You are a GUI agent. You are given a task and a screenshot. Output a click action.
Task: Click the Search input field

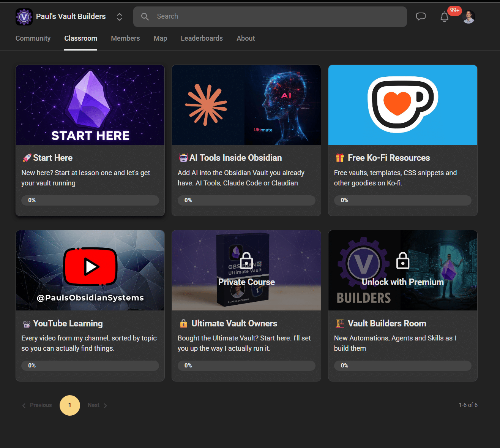tap(270, 17)
